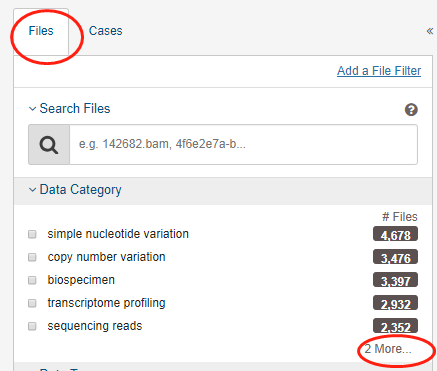Switch to the Cases tab
The height and width of the screenshot is (371, 437).
point(105,31)
